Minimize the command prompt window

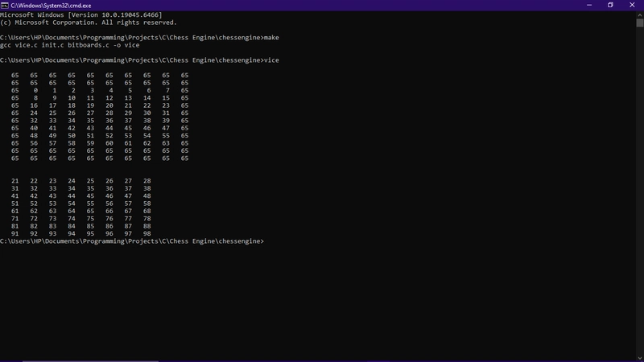pos(588,5)
